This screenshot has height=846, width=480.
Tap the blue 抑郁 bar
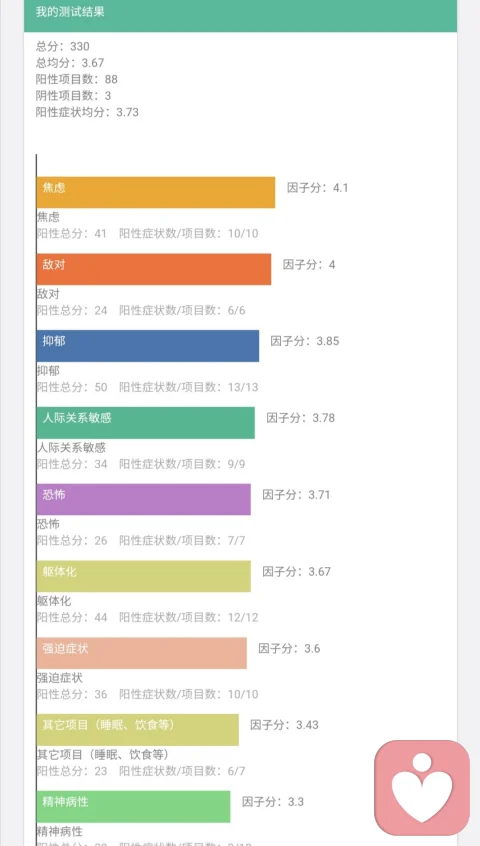pos(148,346)
